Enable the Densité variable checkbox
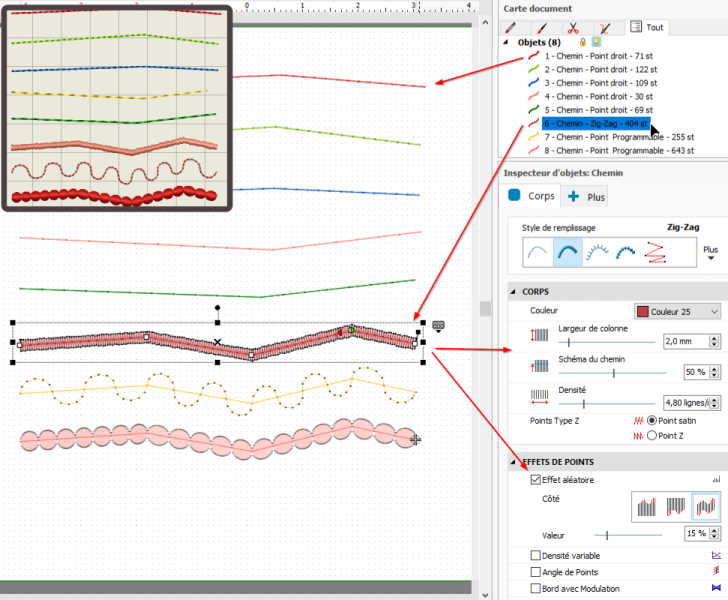 point(535,555)
